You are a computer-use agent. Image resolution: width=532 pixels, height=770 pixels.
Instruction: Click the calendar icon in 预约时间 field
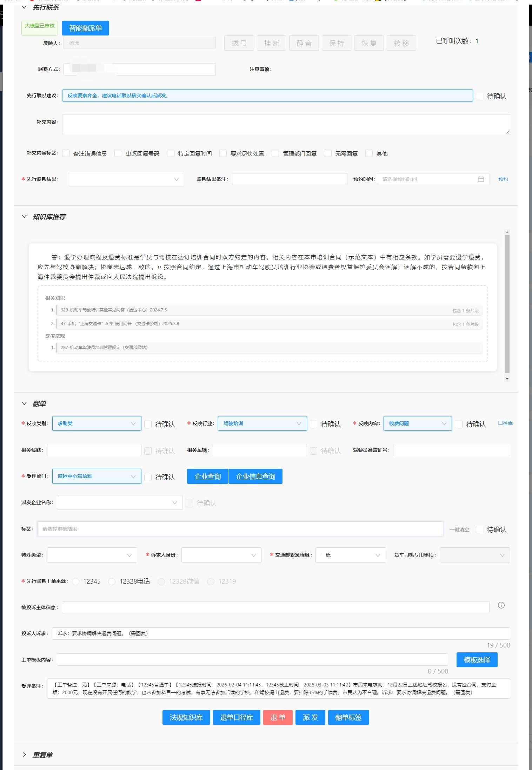480,179
